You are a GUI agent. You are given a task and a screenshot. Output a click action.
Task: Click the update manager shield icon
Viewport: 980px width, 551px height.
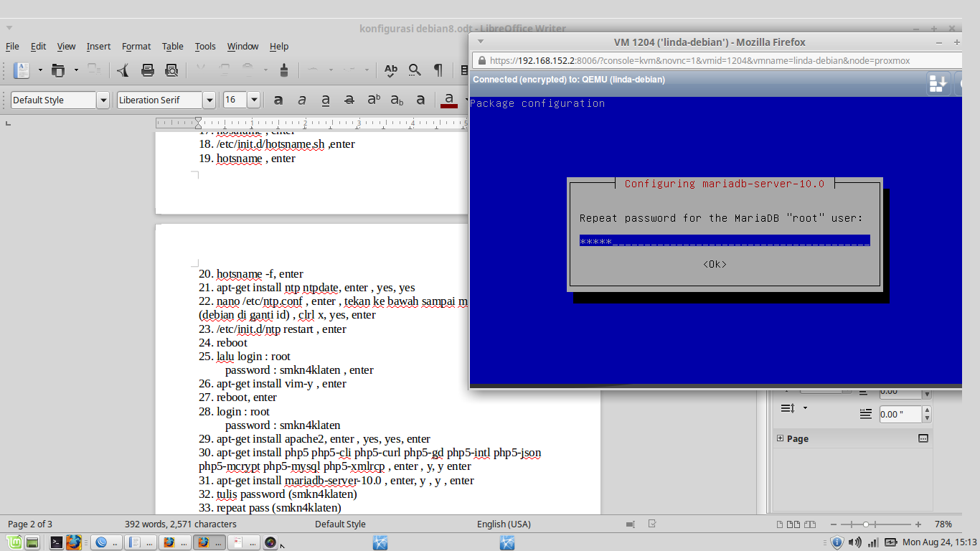click(x=837, y=542)
